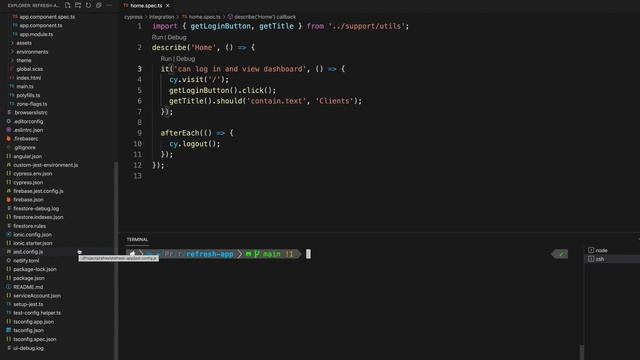Image resolution: width=640 pixels, height=360 pixels.
Task: Click the terminal panel scrollbar
Action: pyautogui.click(x=582, y=352)
